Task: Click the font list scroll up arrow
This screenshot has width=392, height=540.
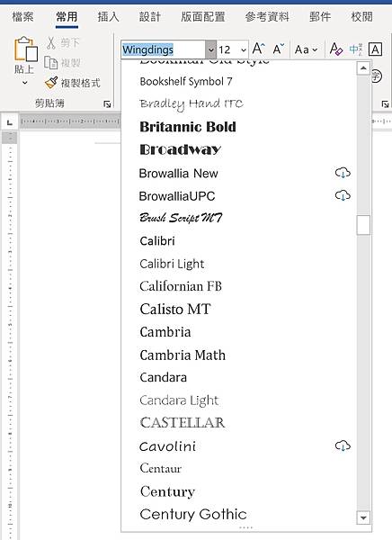Action: pyautogui.click(x=363, y=68)
